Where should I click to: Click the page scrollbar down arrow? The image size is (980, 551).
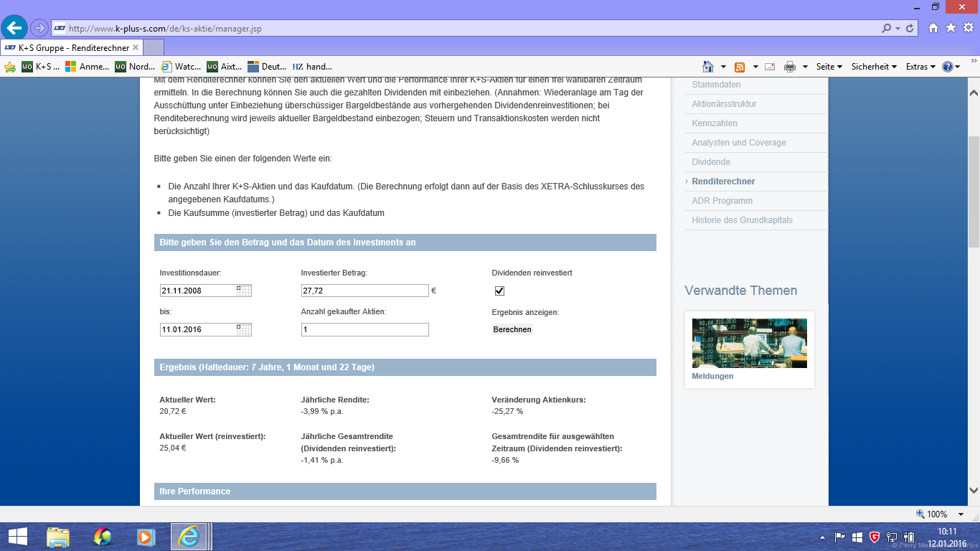point(974,491)
